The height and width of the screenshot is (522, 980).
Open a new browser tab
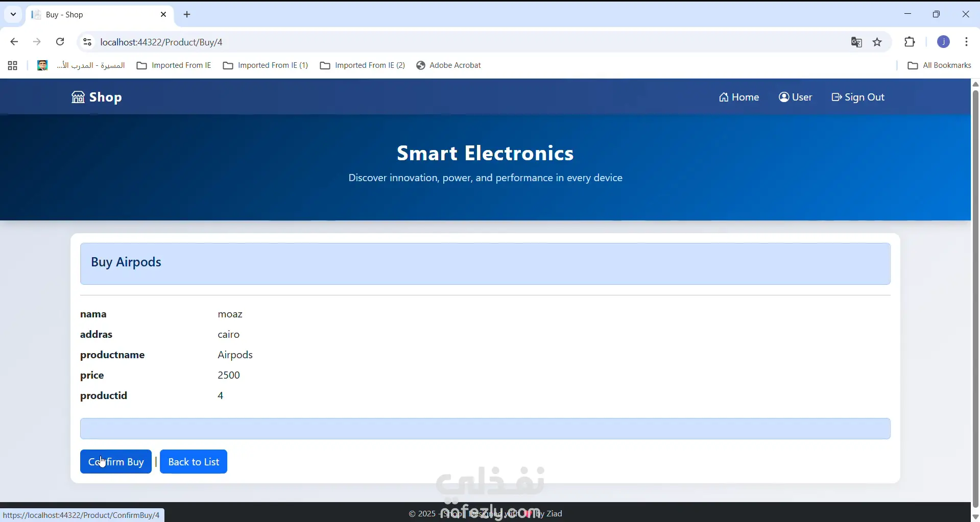point(187,14)
